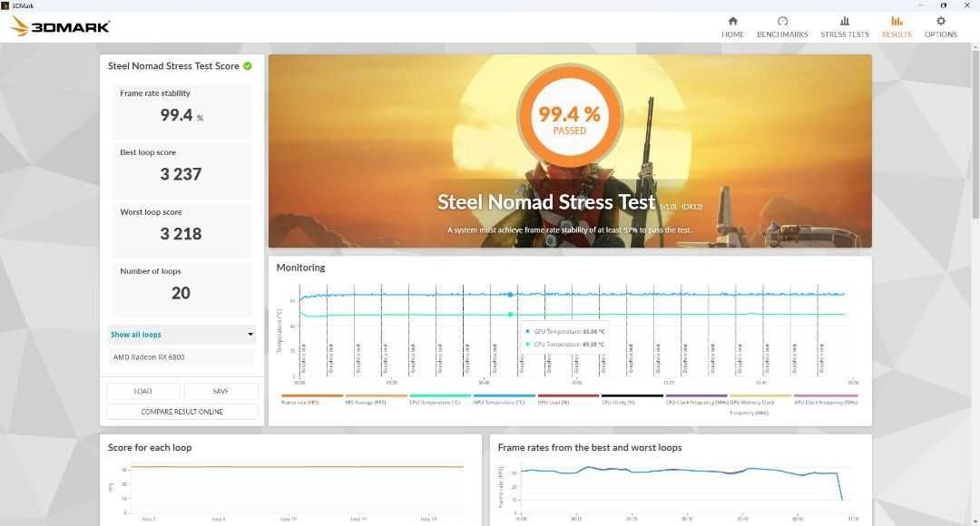Click the AMD Radeon RX 6800 field

[181, 356]
